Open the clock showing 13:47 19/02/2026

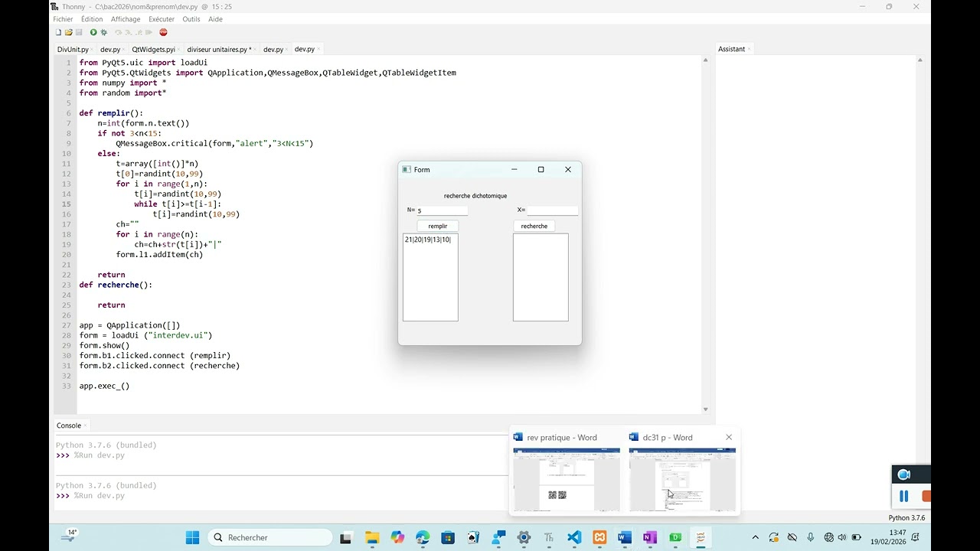tap(887, 537)
